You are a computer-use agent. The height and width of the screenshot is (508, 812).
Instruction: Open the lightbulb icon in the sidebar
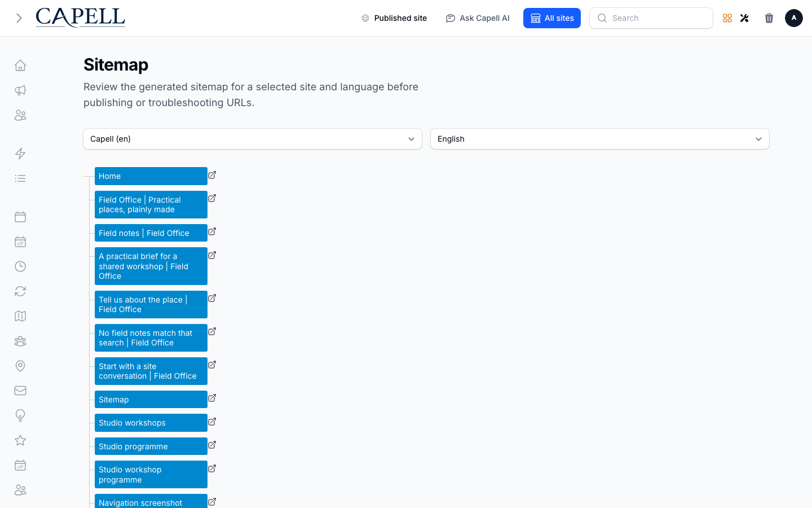click(20, 415)
